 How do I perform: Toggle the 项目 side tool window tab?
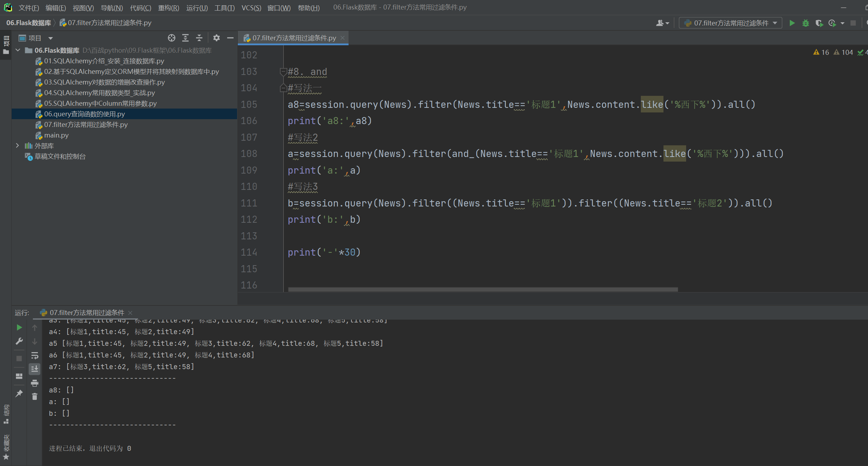(6, 45)
